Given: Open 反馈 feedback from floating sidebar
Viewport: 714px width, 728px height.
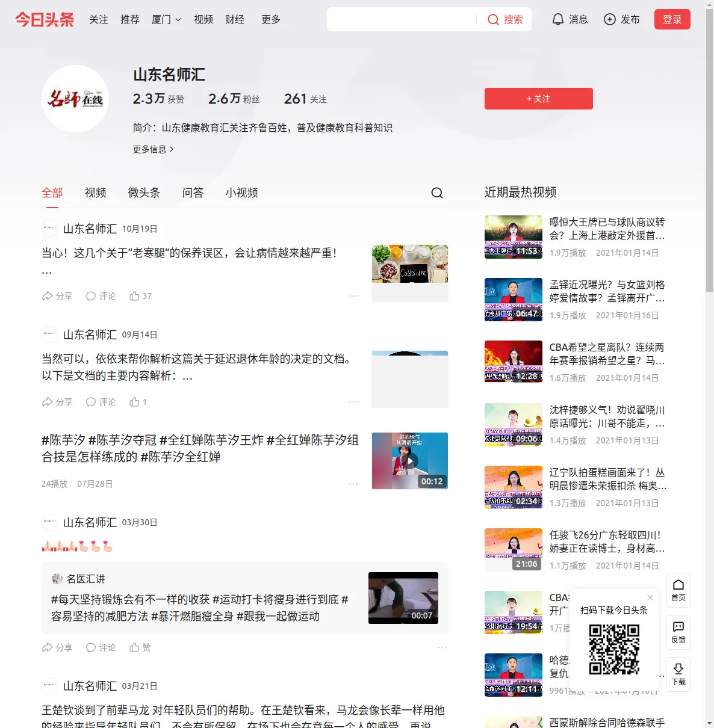Looking at the screenshot, I should [678, 632].
